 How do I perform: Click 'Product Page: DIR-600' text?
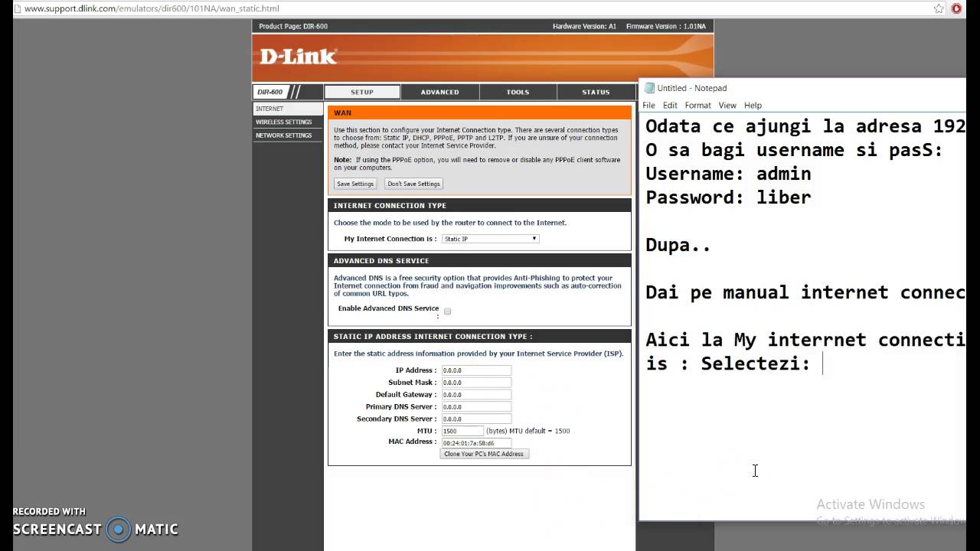(x=293, y=27)
